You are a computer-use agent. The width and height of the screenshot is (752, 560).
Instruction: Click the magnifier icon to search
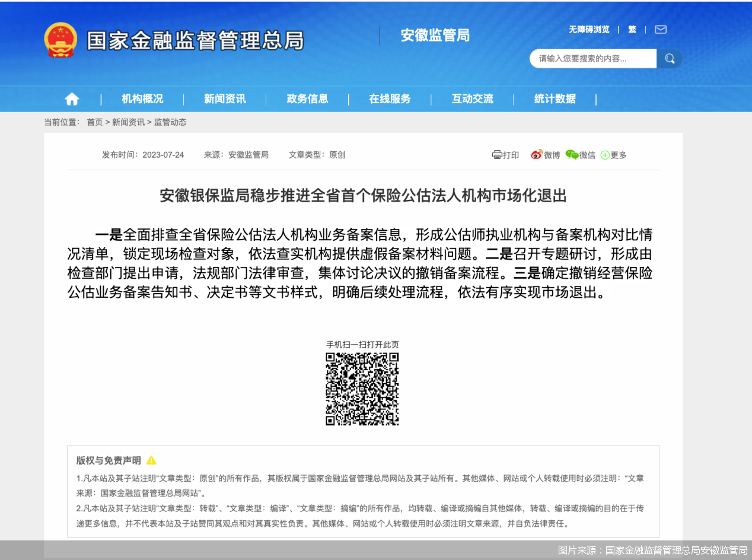click(670, 59)
